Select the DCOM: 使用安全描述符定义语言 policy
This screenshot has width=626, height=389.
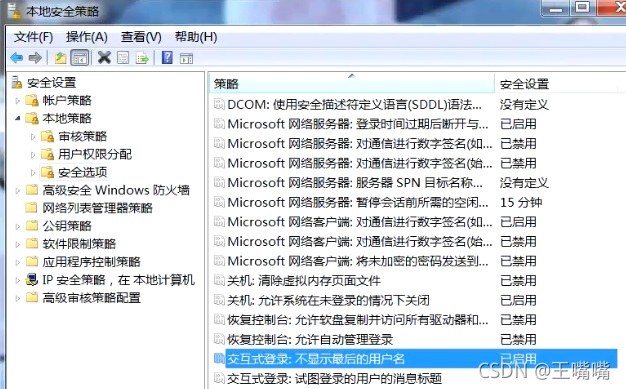(354, 105)
